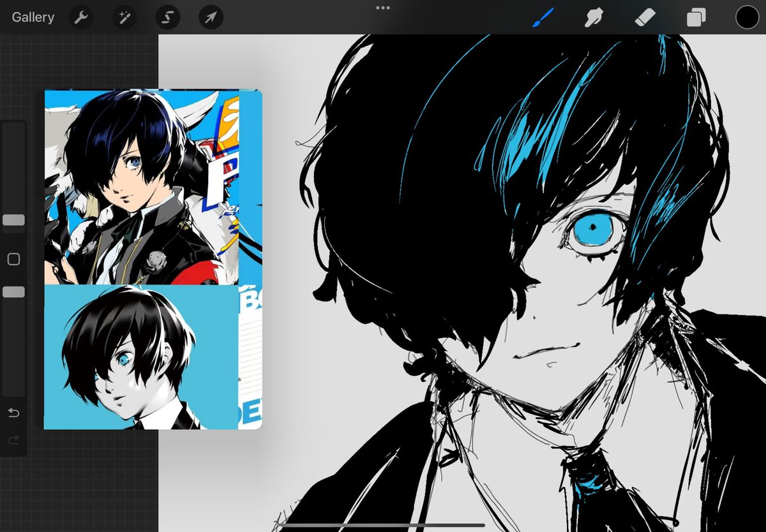Select the Smudge tool

(594, 17)
